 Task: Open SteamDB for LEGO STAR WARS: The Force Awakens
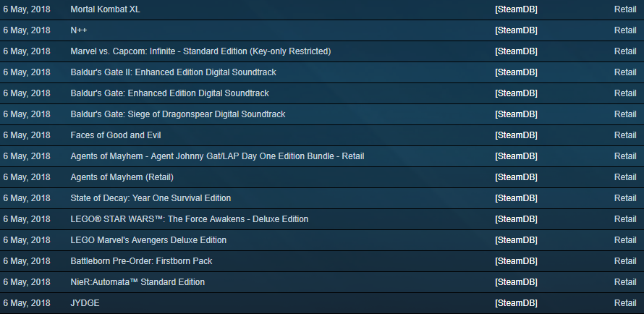pos(516,218)
